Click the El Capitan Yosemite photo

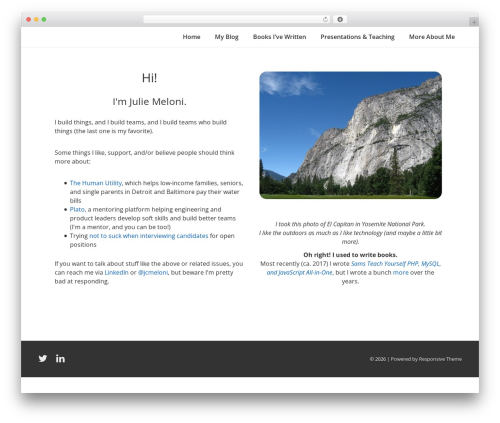pos(351,135)
